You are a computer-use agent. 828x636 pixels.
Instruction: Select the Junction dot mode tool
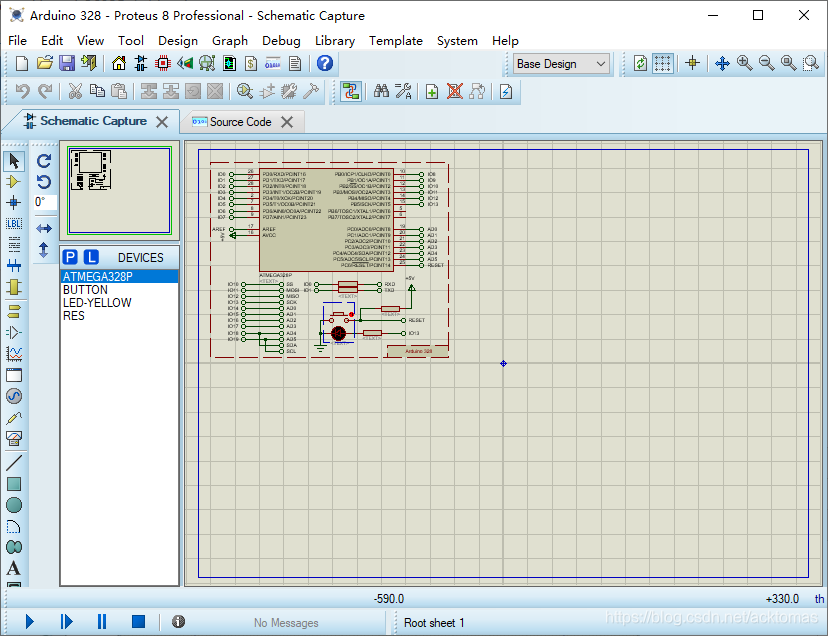(14, 202)
